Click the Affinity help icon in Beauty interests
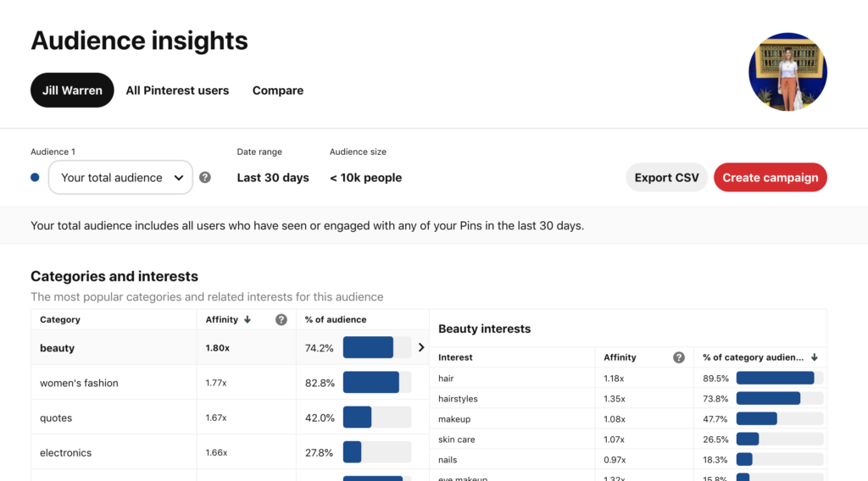868x481 pixels. 679,357
